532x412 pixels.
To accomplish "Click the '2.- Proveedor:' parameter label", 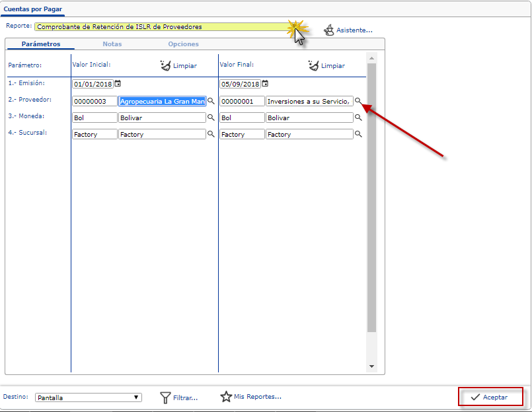I will [30, 100].
